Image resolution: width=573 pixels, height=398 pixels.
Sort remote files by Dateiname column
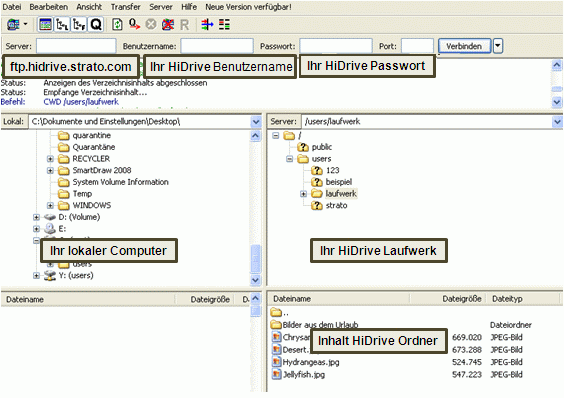click(339, 299)
